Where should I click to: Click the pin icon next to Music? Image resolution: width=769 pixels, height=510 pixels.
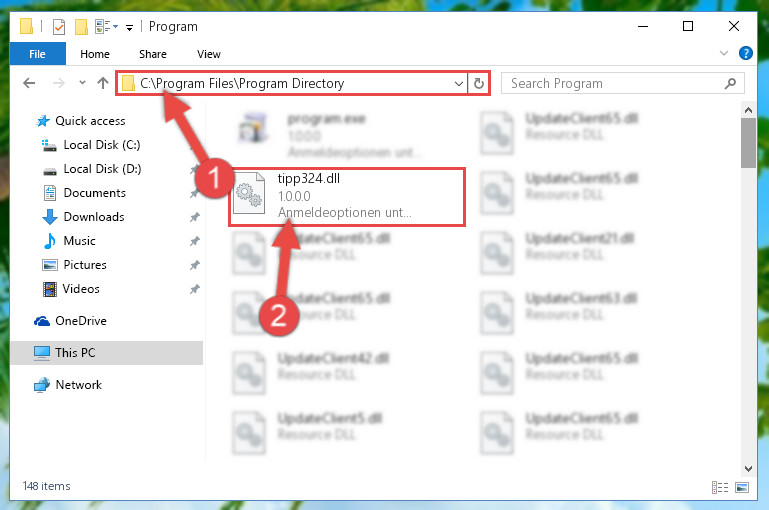tap(195, 241)
